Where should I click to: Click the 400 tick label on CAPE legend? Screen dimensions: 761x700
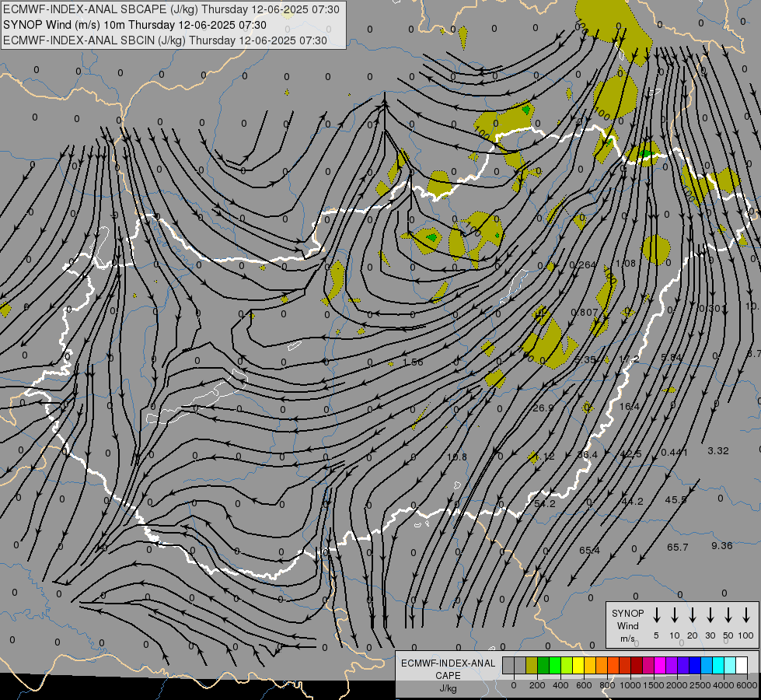560,685
